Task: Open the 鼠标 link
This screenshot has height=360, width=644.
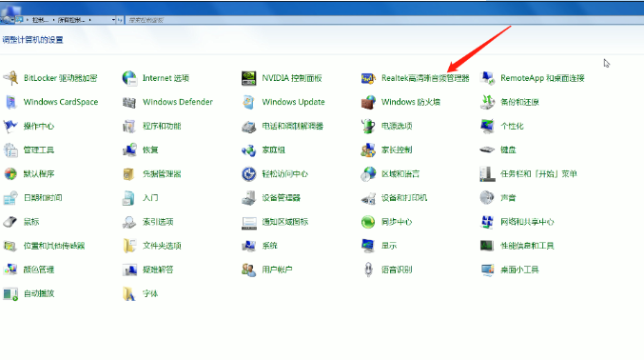Action: click(x=31, y=222)
